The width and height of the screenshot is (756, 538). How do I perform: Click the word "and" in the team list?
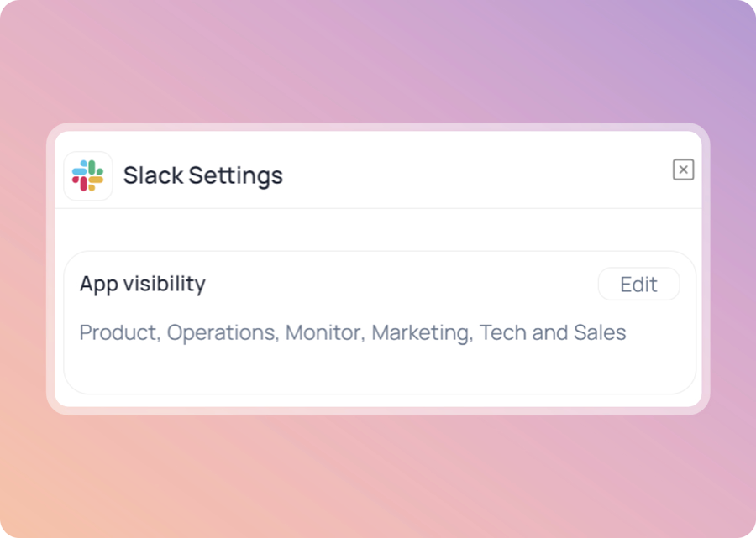(x=550, y=332)
